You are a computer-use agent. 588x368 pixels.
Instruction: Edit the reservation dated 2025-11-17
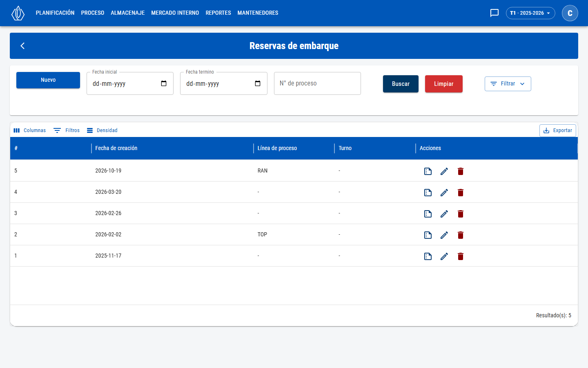click(x=444, y=256)
